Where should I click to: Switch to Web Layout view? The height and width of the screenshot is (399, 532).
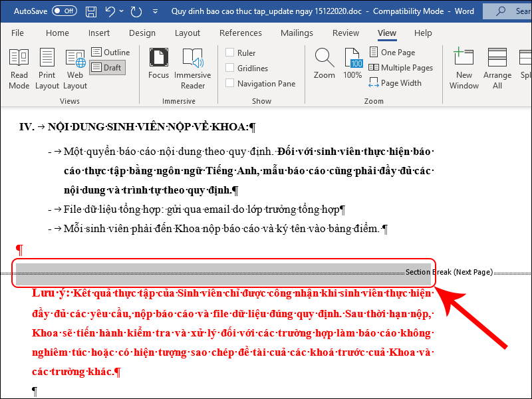pos(75,68)
